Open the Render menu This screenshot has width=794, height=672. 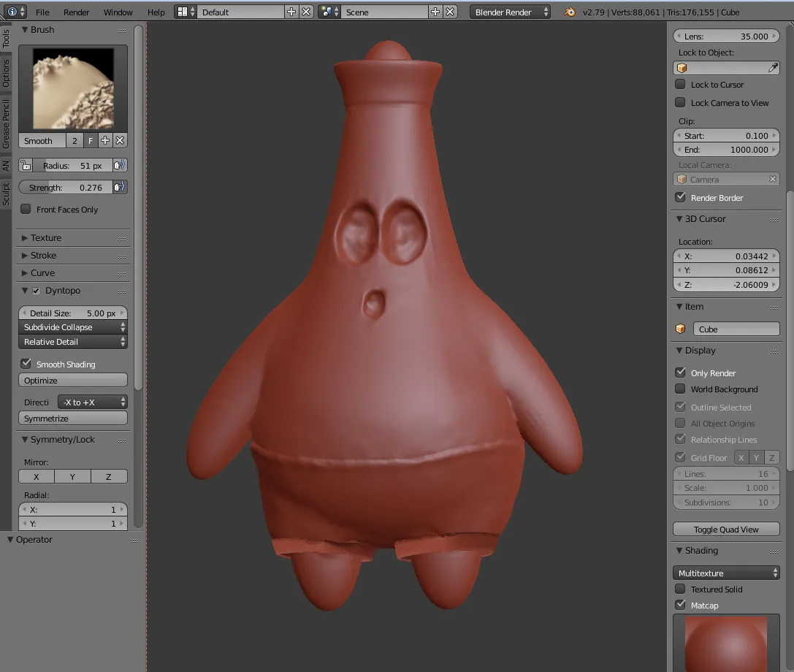click(x=77, y=12)
